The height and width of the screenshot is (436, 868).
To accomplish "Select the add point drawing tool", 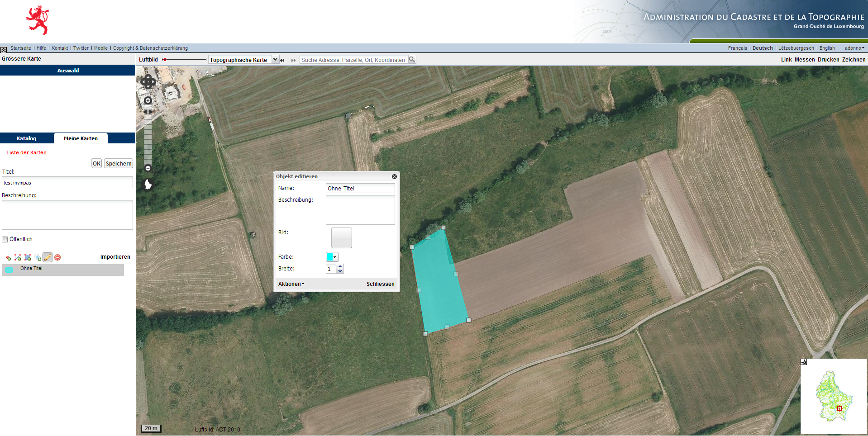I will 8,258.
